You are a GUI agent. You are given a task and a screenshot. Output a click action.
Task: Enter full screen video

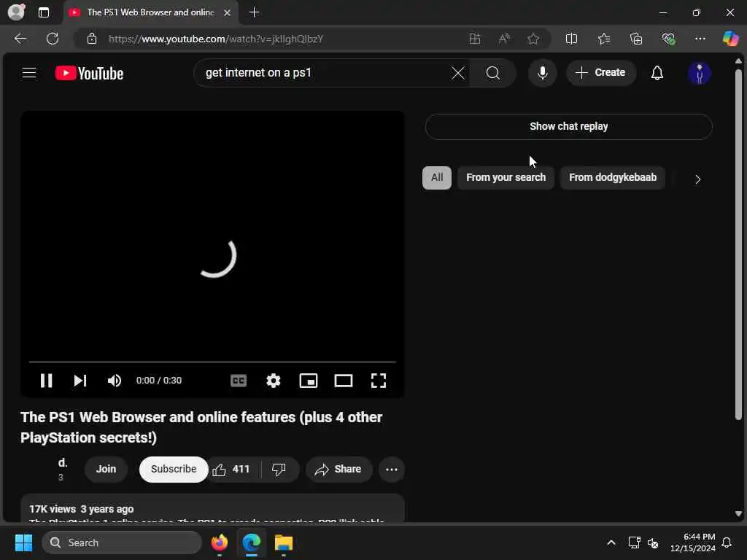pyautogui.click(x=379, y=381)
